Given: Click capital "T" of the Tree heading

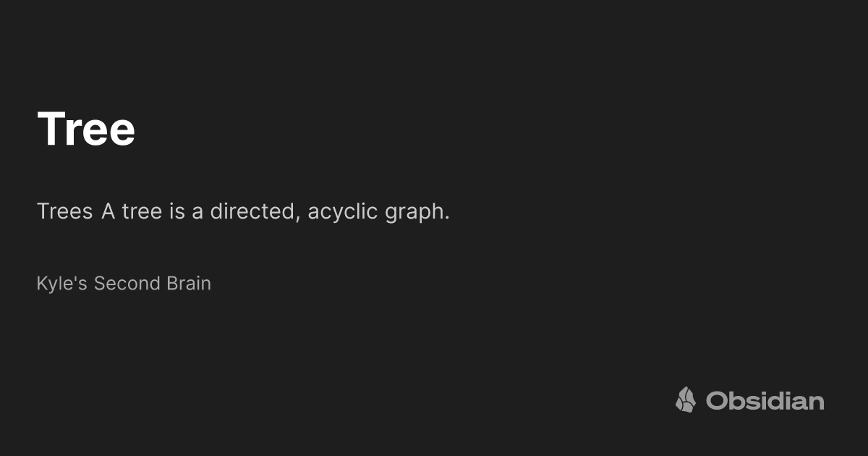Looking at the screenshot, I should (x=50, y=129).
